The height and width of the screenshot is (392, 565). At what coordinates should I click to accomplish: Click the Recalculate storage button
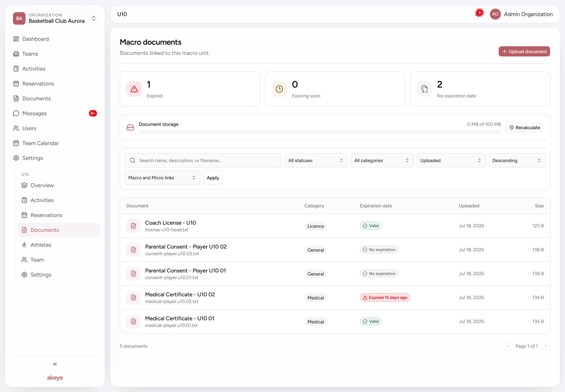tap(525, 127)
